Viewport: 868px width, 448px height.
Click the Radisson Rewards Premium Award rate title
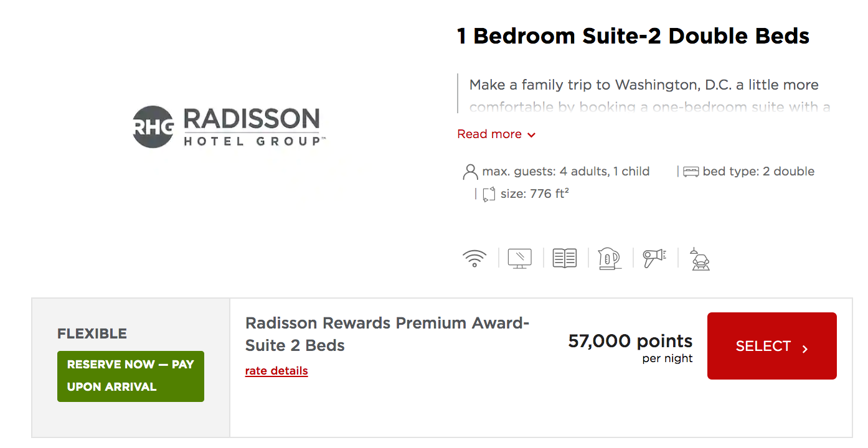[x=387, y=334]
